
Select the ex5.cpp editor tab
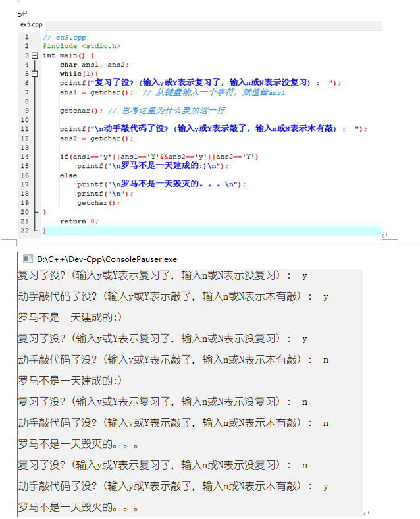[x=32, y=24]
